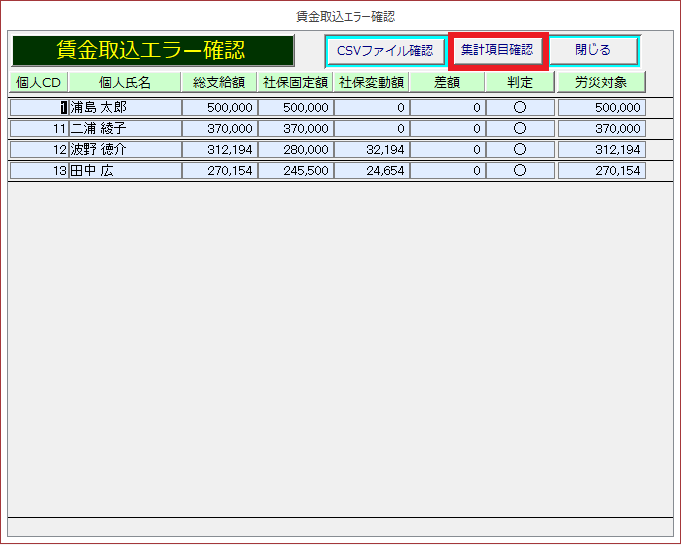Select the name cell 波野 徳介

125,149
